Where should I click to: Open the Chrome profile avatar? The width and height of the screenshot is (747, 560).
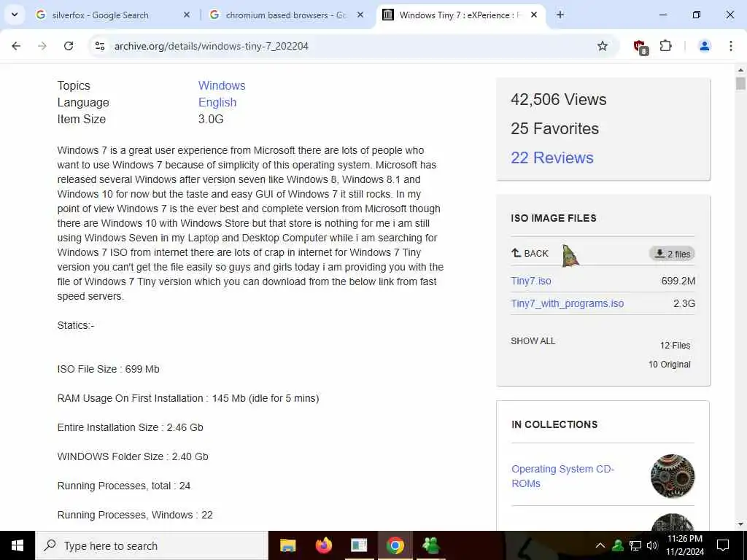point(704,46)
